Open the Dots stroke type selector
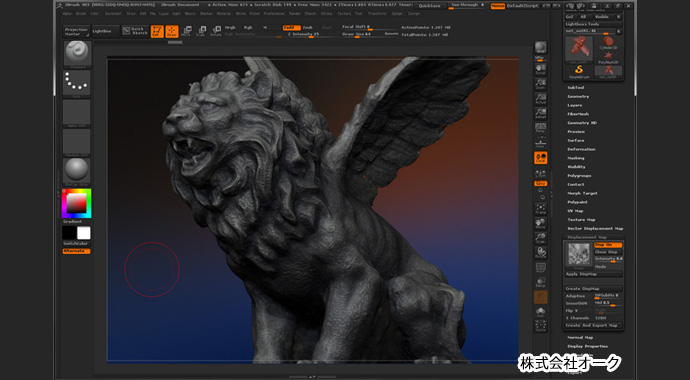 coord(77,83)
